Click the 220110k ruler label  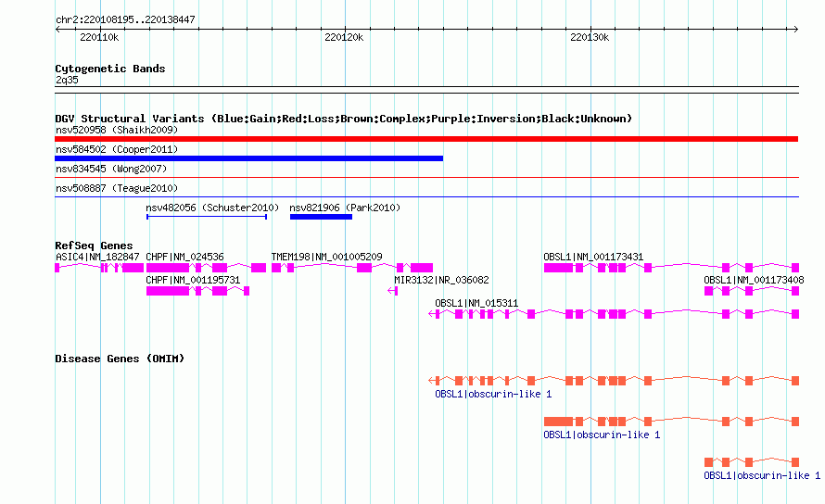(99, 37)
